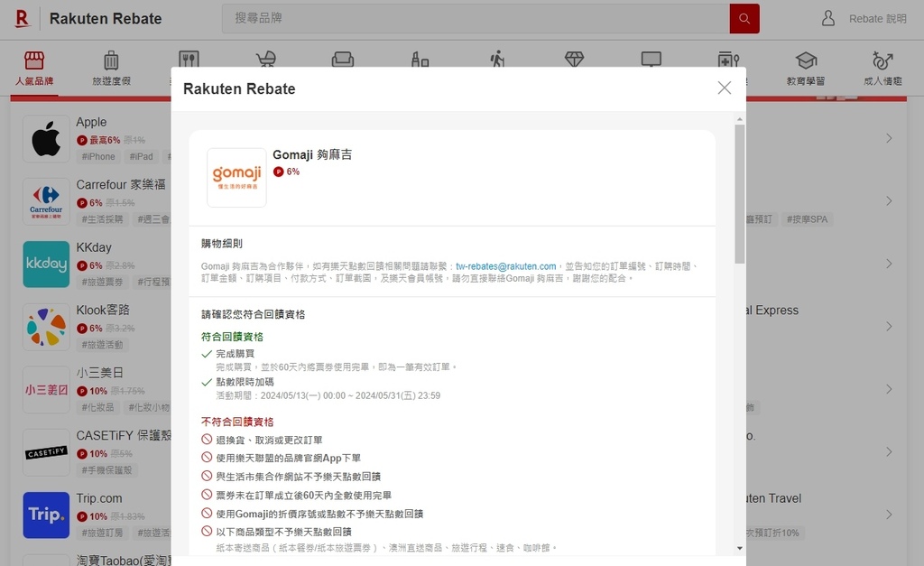Screen dimensions: 924x566
Task: Expand the chevron in the #按摩SPA row
Action: (x=889, y=201)
